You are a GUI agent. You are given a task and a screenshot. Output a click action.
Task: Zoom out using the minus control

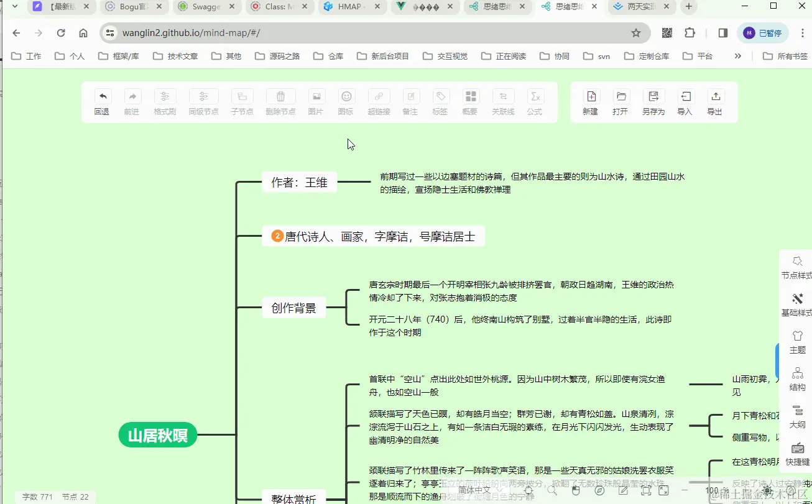coord(685,491)
